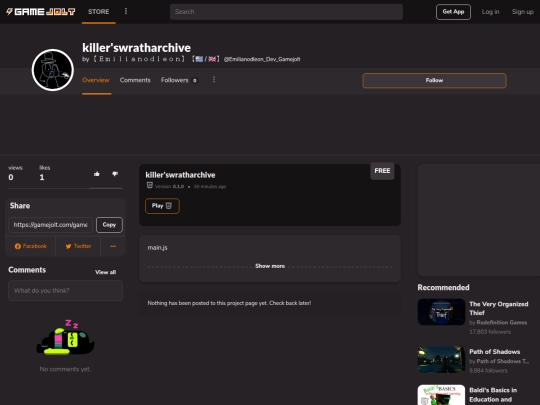Click the Get App button

pos(453,12)
